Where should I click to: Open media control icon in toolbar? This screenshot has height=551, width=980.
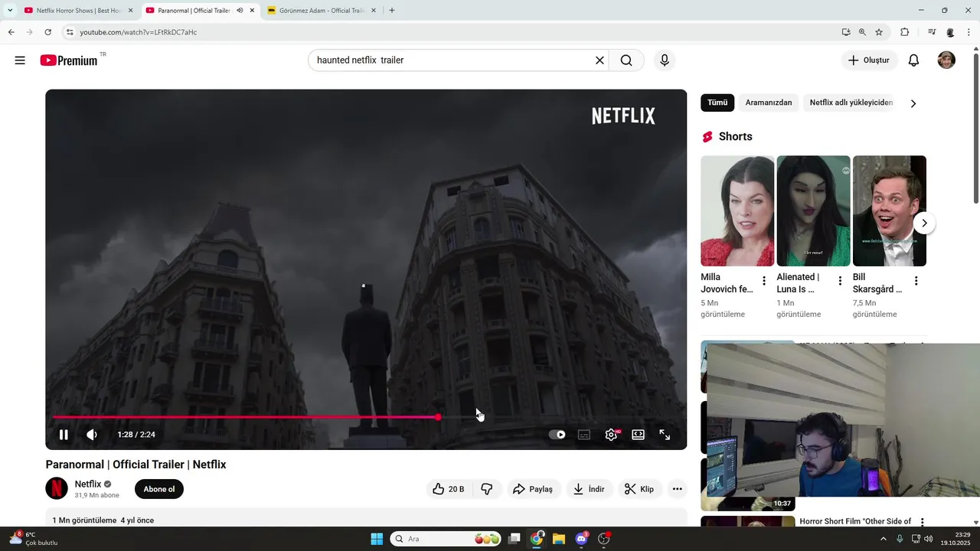pos(932,32)
